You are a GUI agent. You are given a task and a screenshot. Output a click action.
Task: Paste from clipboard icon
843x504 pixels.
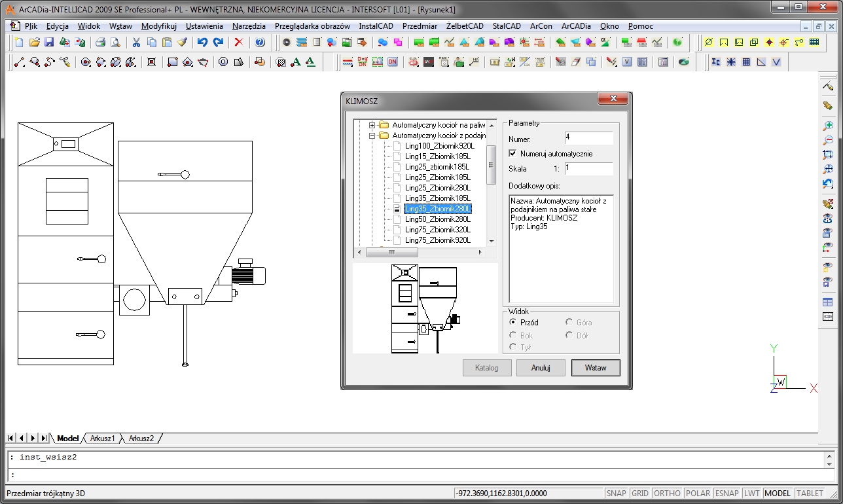coord(166,42)
